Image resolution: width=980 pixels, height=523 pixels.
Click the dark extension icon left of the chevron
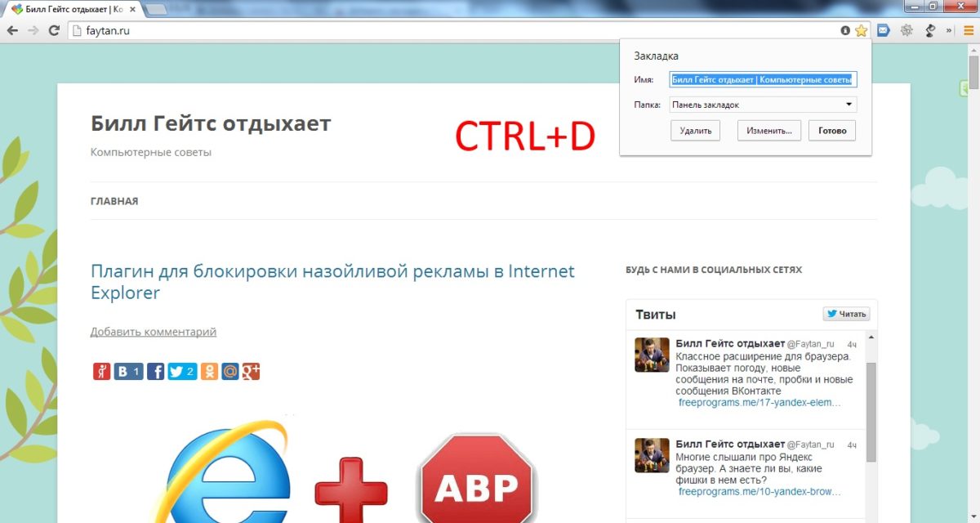coord(929,30)
